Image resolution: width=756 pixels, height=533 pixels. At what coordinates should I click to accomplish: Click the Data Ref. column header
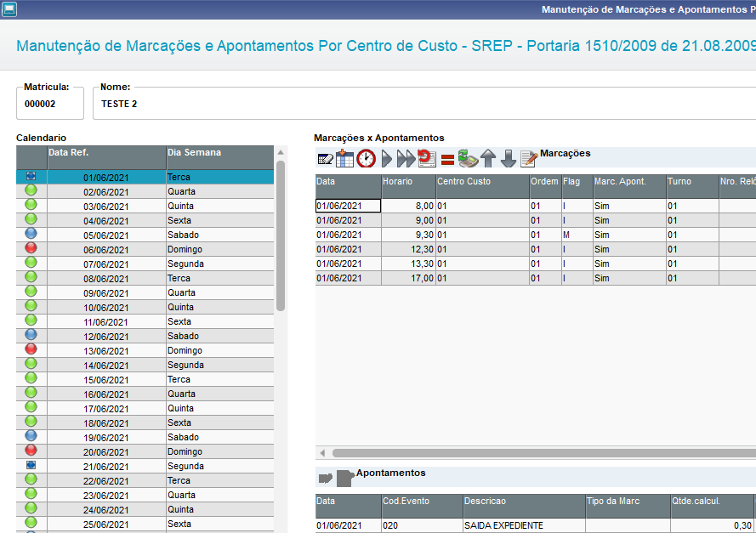pyautogui.click(x=106, y=157)
